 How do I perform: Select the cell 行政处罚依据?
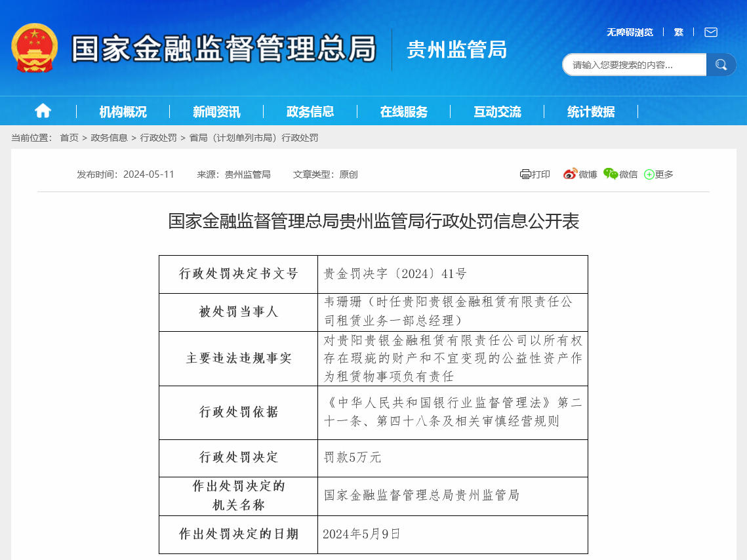pos(238,412)
